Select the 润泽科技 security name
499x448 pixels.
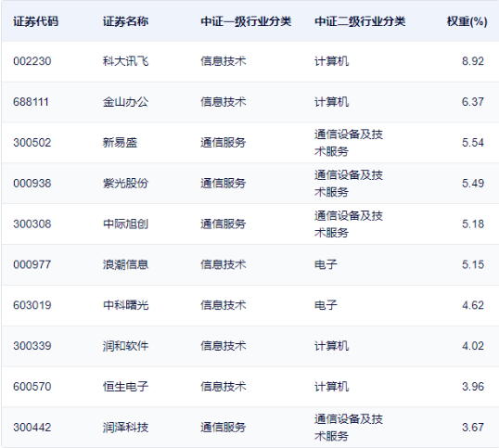[125, 428]
